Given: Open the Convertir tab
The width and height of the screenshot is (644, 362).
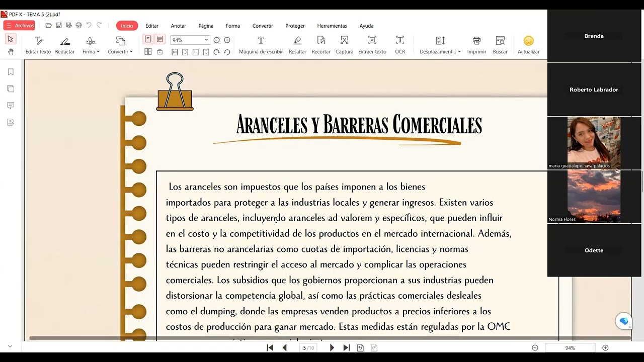Looking at the screenshot, I should coord(263,26).
